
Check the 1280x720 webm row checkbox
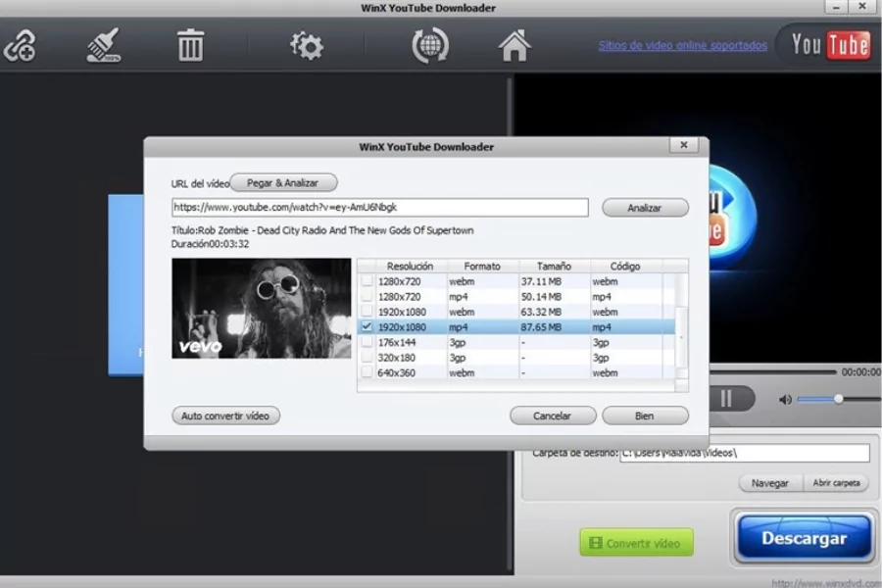click(x=367, y=281)
